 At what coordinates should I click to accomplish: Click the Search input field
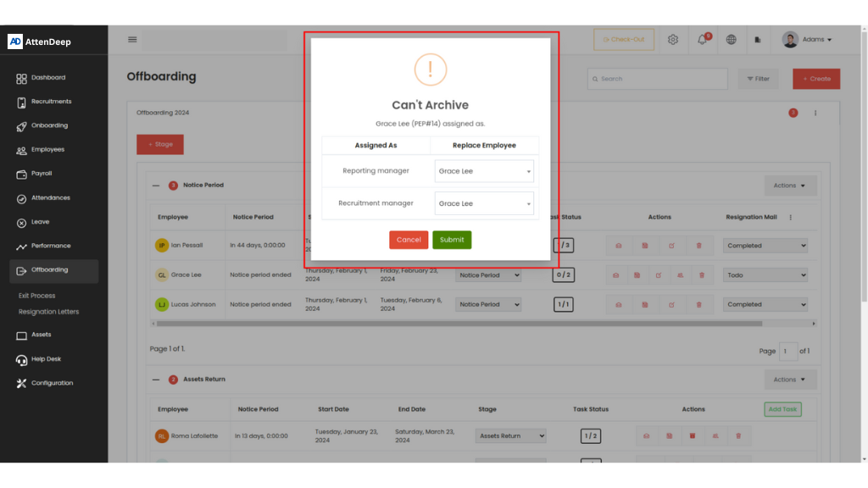[658, 79]
